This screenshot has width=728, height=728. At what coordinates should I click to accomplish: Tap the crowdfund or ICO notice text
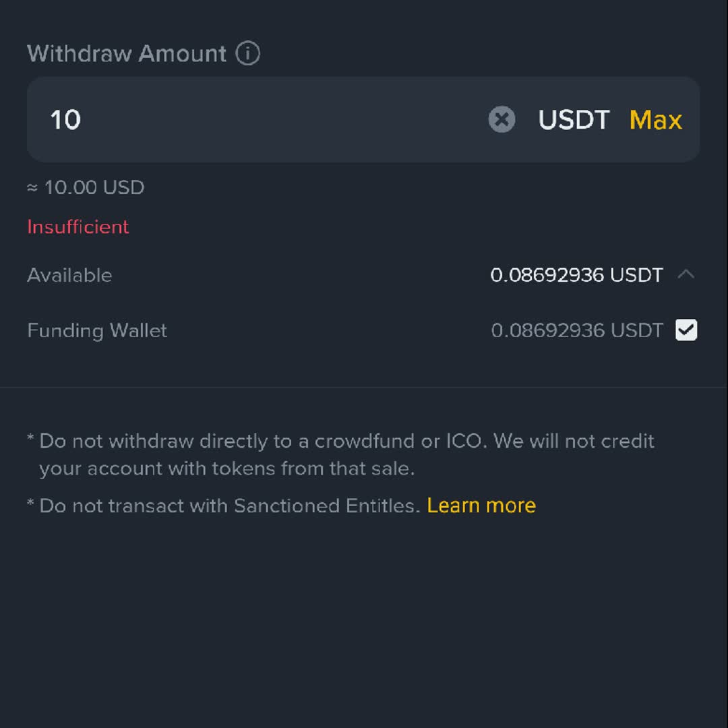pos(341,454)
